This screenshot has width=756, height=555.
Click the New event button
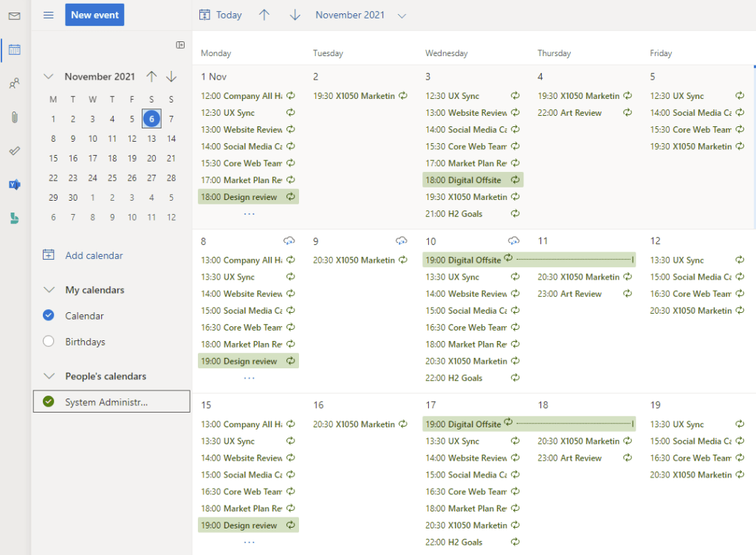(x=94, y=15)
